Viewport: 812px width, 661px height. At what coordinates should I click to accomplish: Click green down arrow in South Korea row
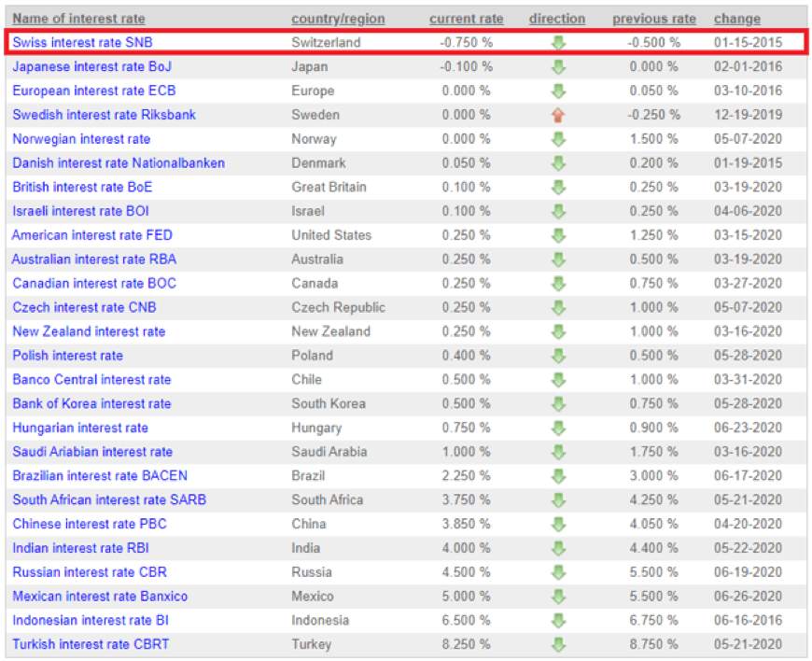pyautogui.click(x=558, y=404)
